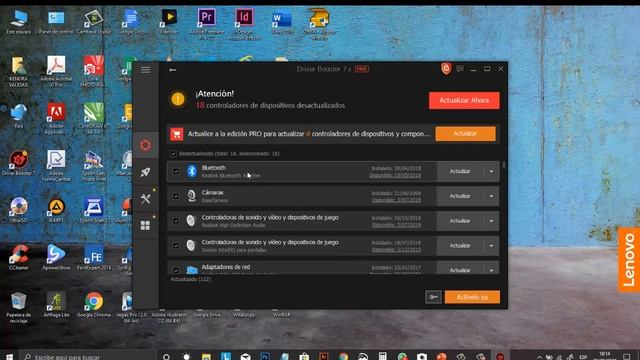Open Papelera de reciclaje on desktop
This screenshot has width=640, height=360.
(18, 308)
